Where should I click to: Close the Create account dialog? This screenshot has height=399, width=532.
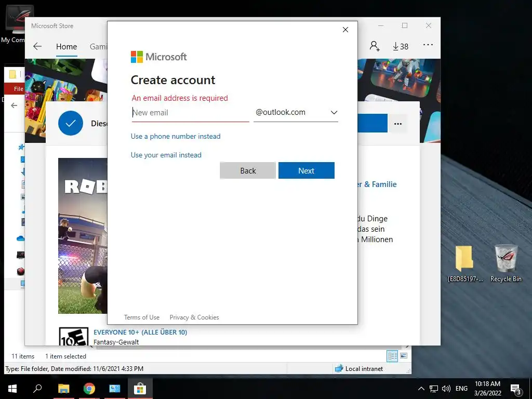point(345,30)
